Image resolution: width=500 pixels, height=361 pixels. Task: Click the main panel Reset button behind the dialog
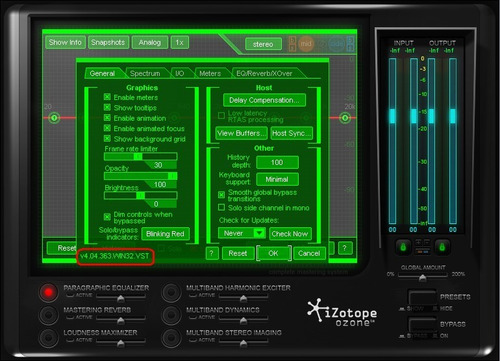62,248
